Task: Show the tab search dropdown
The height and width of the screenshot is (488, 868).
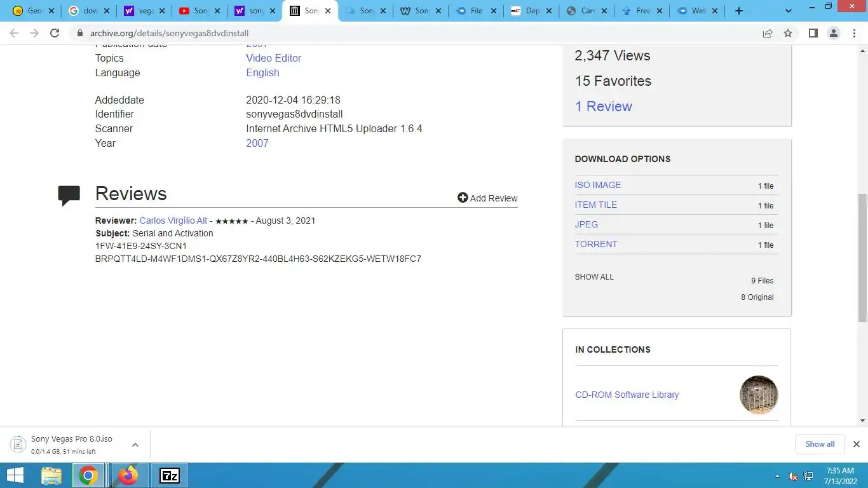Action: [789, 11]
